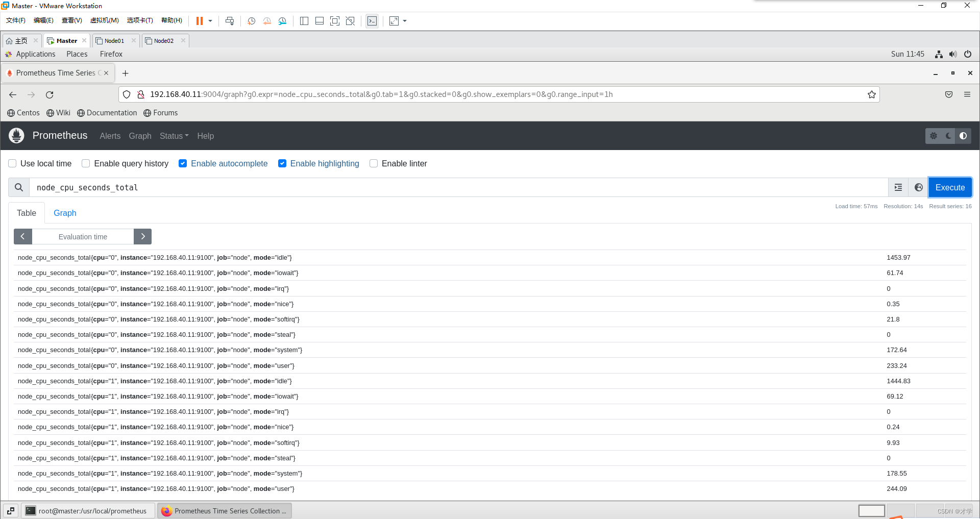The height and width of the screenshot is (519, 980).
Task: Open the Centos bookmark
Action: (23, 113)
